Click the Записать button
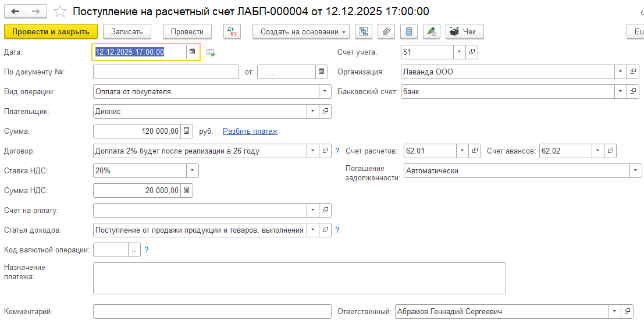 127,31
